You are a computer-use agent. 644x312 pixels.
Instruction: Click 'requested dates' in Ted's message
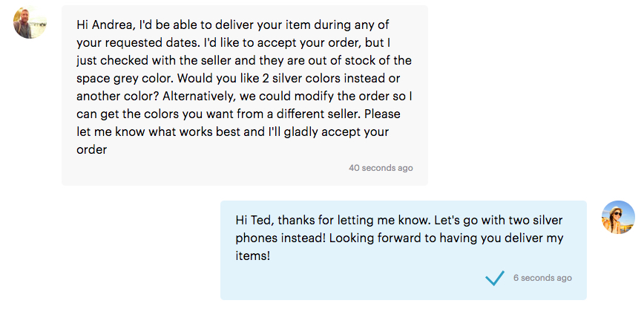[145, 43]
